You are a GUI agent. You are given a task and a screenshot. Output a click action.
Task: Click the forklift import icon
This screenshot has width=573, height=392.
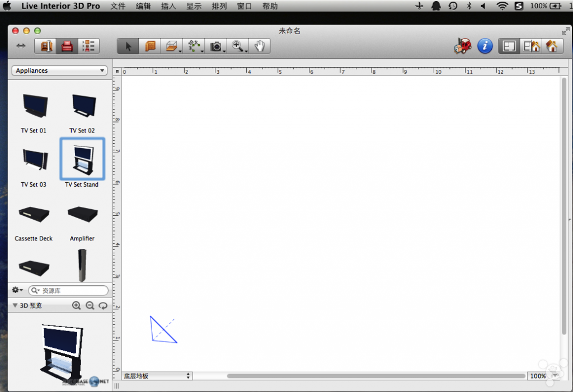[x=463, y=46]
